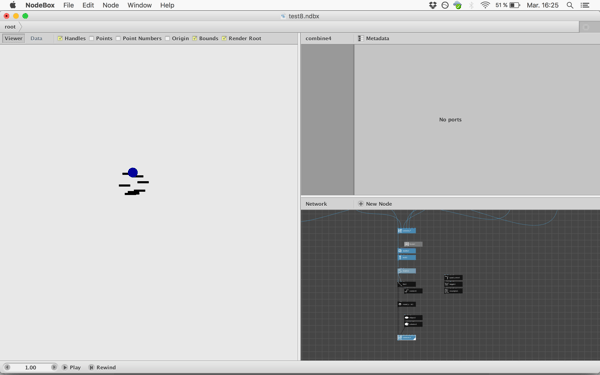
Task: Select the rendered node with white corner
Action: 406,338
